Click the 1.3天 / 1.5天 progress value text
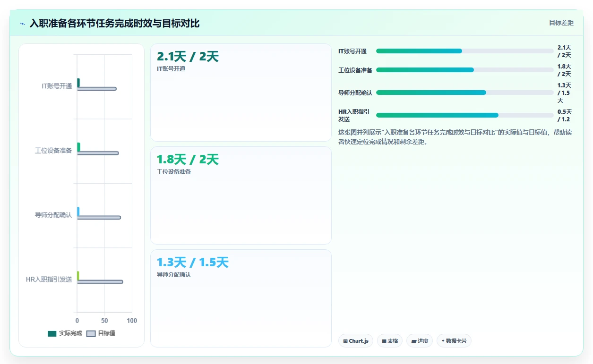This screenshot has height=364, width=593. [565, 93]
